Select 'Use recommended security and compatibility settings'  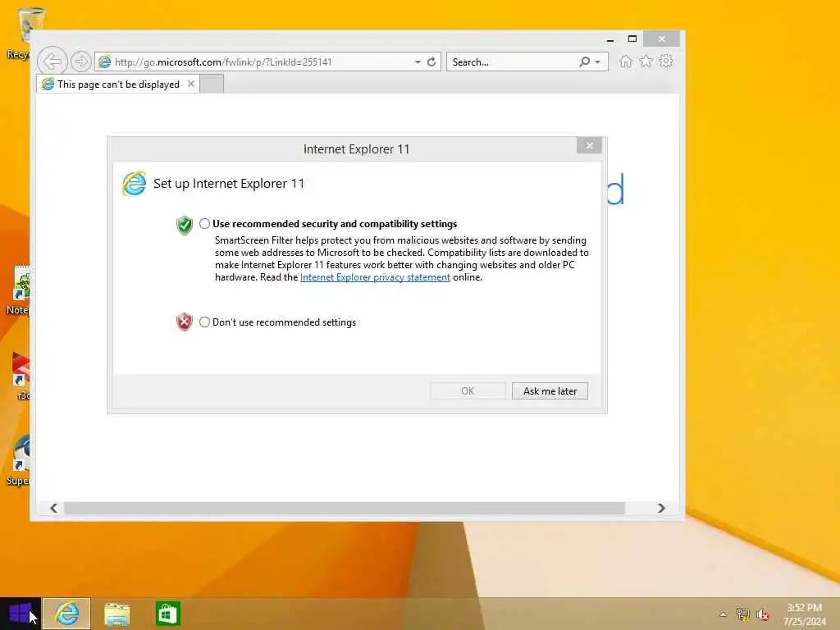[204, 224]
